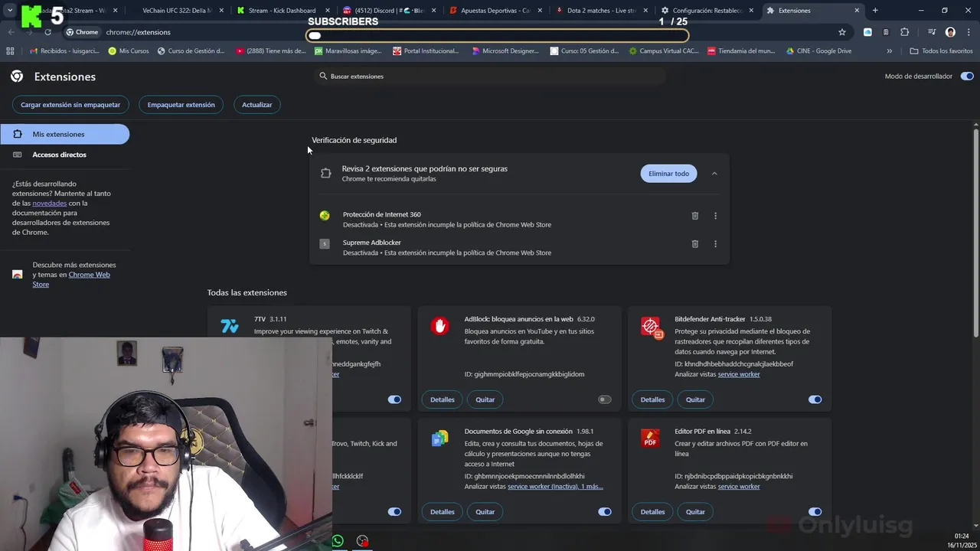Click the Buscar extensiones search field
Viewport: 980px width, 551px height.
click(490, 76)
